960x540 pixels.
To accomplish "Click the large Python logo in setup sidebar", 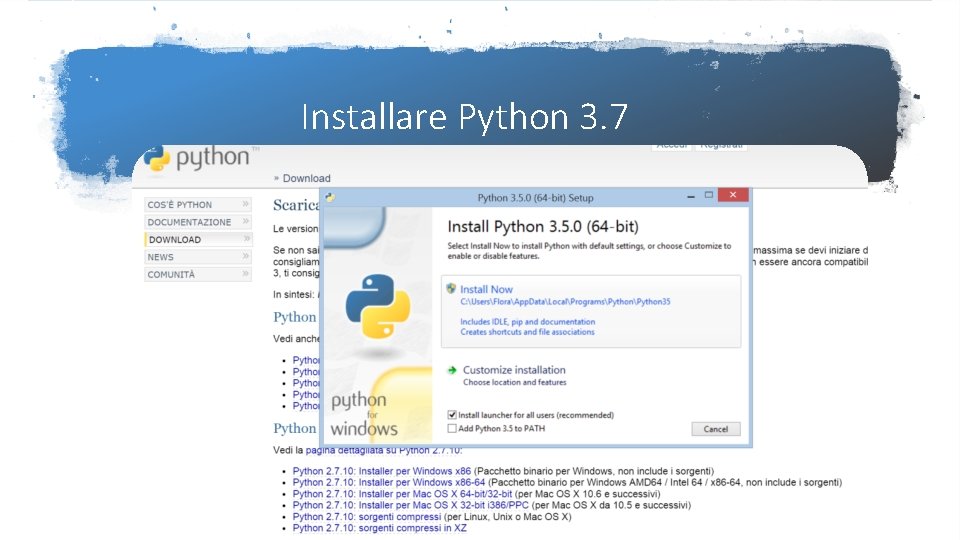I will click(378, 306).
